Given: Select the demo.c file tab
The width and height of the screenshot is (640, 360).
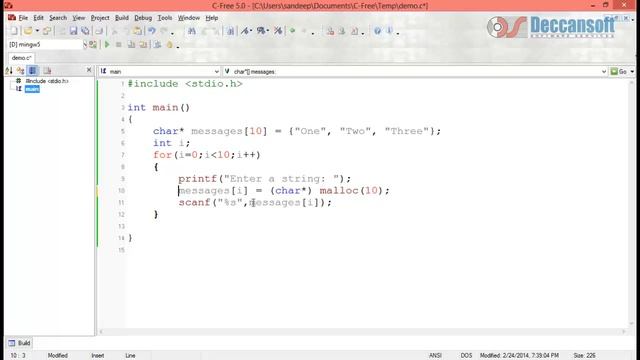Looking at the screenshot, I should click(21, 58).
